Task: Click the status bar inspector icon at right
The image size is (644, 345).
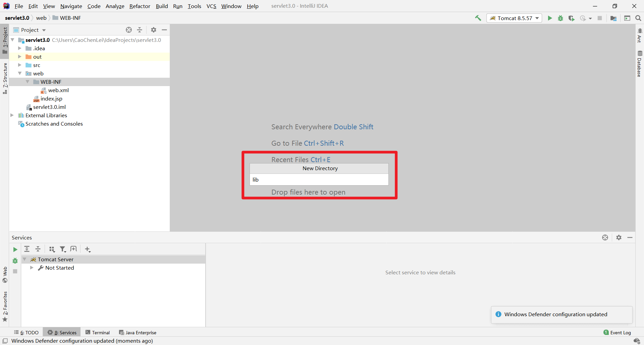Action: [637, 341]
